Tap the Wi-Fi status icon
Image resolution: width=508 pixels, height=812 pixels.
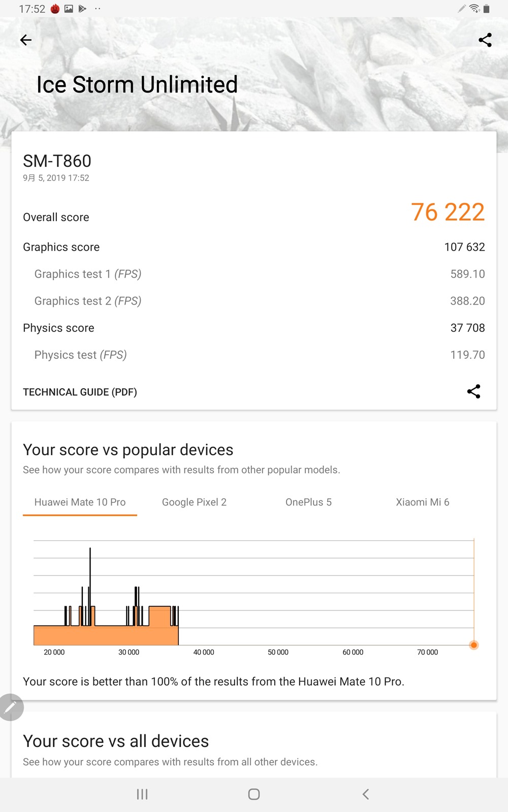(x=474, y=9)
